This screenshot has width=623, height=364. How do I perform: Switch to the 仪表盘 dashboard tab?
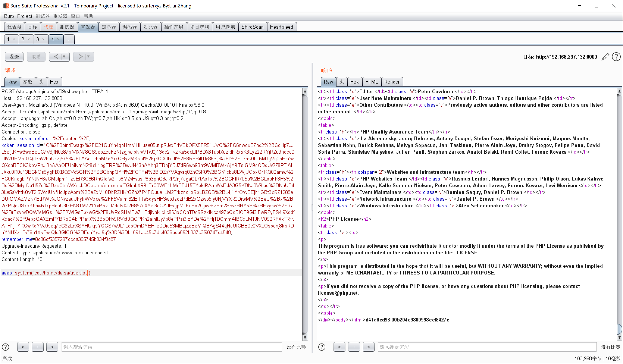pos(14,27)
